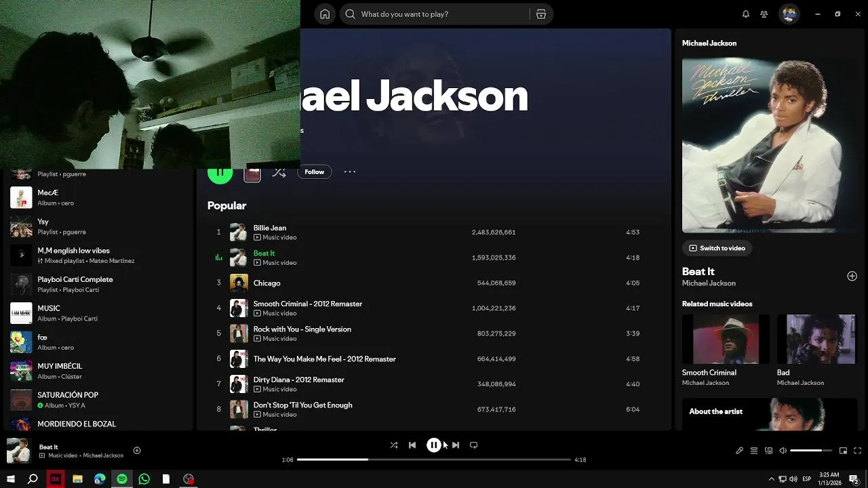Screen dimensions: 868x488
Task: Open the play queue
Action: pos(754,451)
